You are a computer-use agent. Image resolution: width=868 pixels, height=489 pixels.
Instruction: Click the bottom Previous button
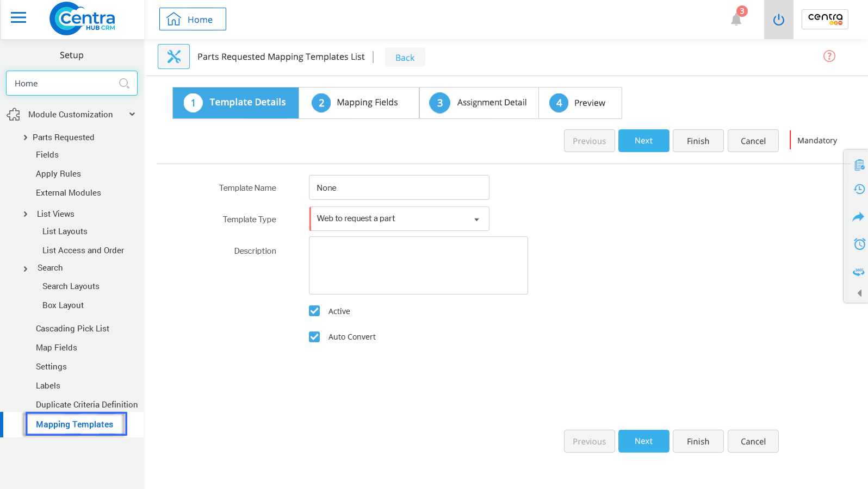[590, 441]
